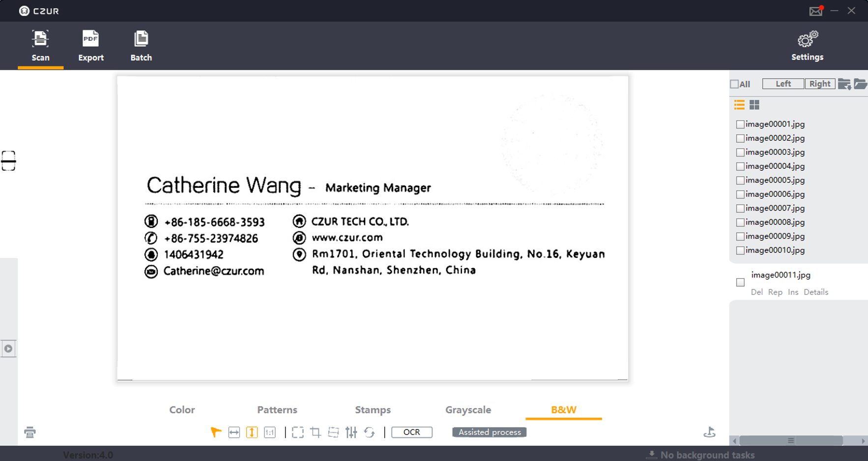Click the page split icon on left edge
868x461 pixels.
click(x=8, y=161)
